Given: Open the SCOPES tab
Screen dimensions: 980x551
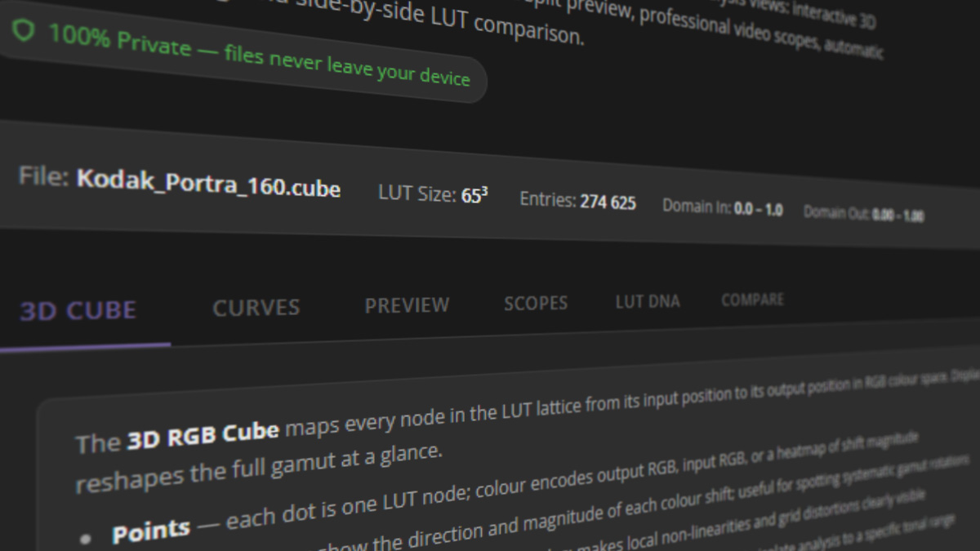Looking at the screenshot, I should (x=536, y=304).
